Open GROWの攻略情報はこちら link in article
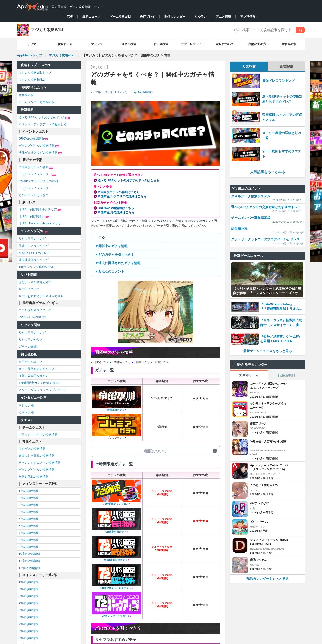Screen dimensions: 322x644 pos(116,208)
